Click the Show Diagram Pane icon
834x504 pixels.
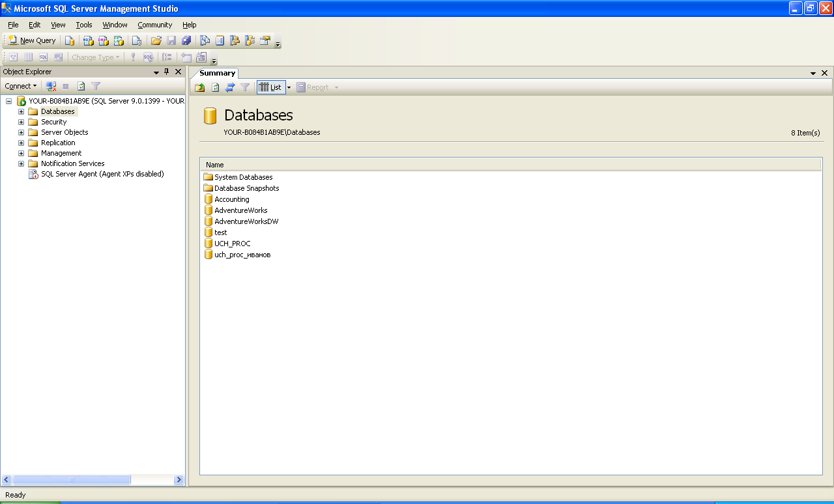point(14,57)
